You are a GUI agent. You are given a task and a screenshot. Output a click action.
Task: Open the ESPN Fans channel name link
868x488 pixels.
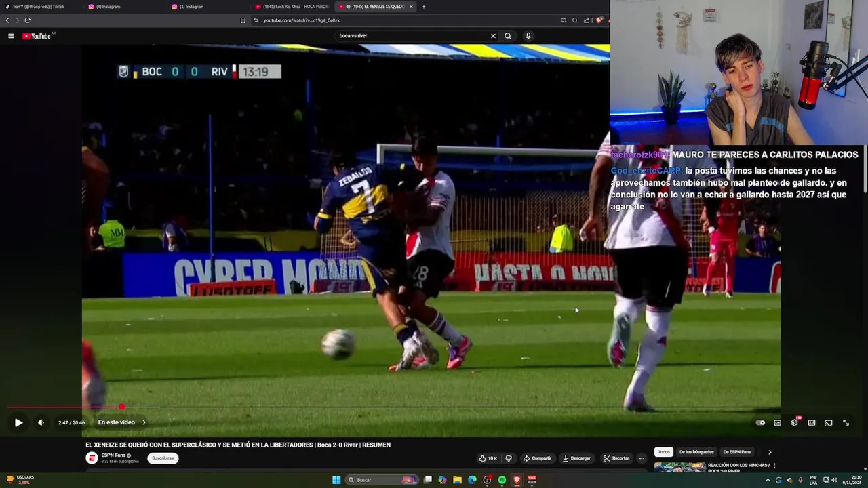(114, 455)
